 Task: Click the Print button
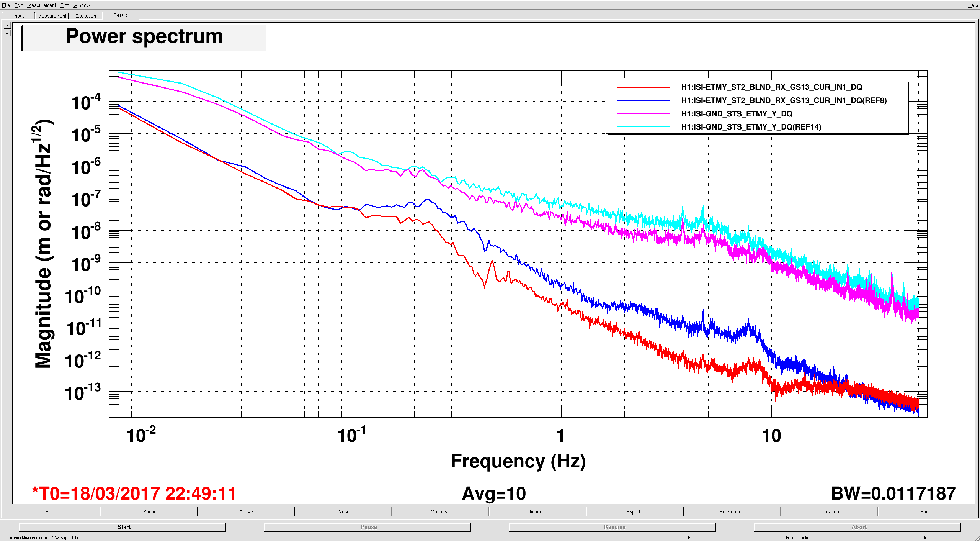(x=926, y=512)
